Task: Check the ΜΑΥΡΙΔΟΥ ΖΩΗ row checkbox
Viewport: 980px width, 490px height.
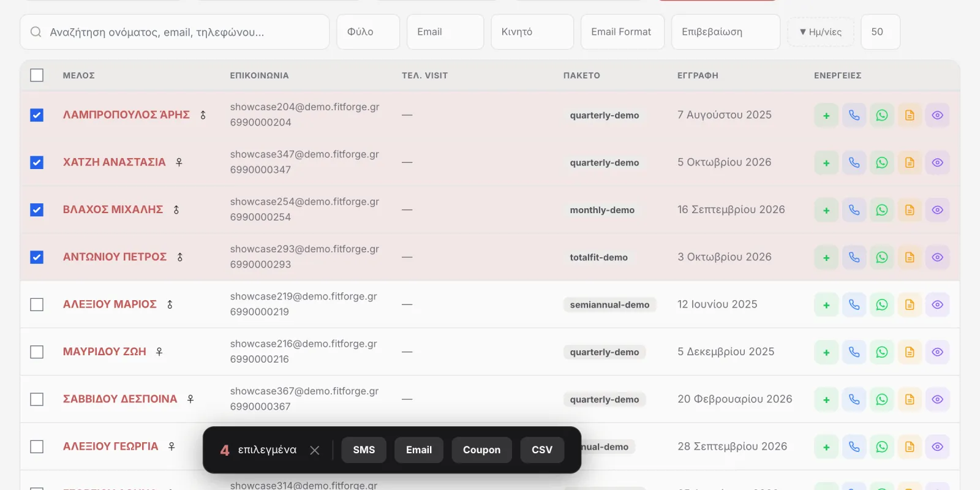Action: pos(37,352)
